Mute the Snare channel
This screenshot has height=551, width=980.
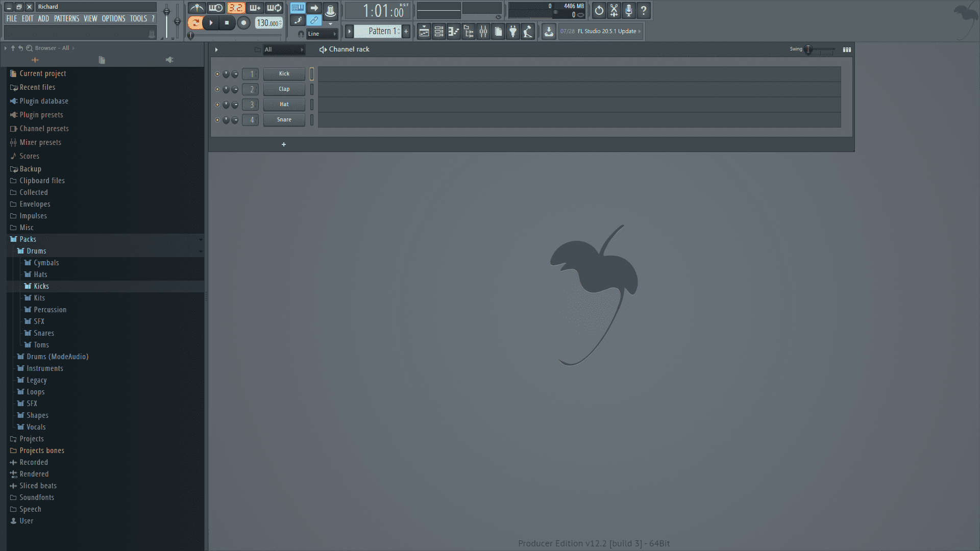point(217,120)
